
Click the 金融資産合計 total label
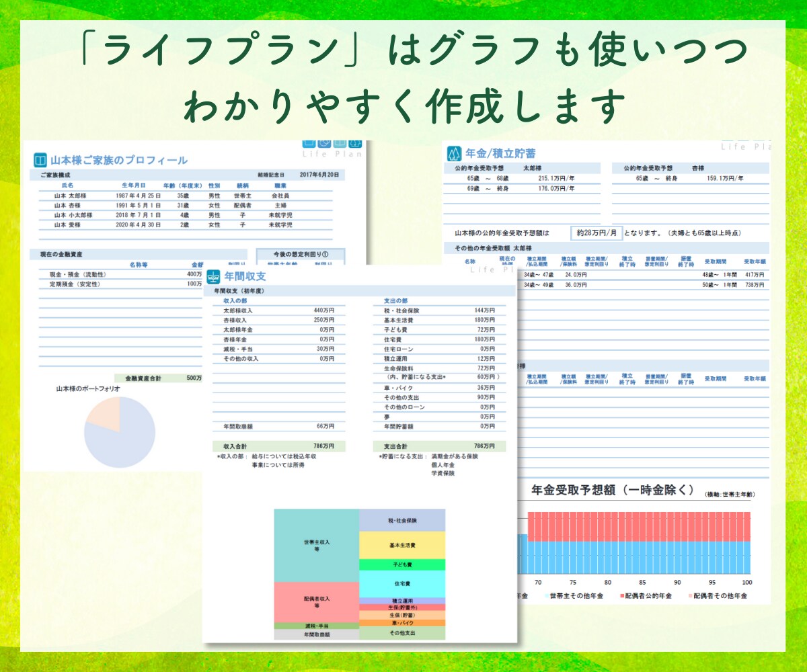(142, 378)
